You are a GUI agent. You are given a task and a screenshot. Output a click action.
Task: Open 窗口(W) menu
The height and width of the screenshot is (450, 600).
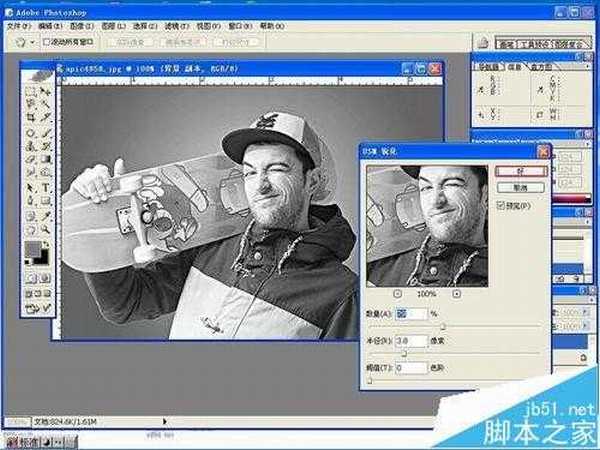click(x=240, y=26)
